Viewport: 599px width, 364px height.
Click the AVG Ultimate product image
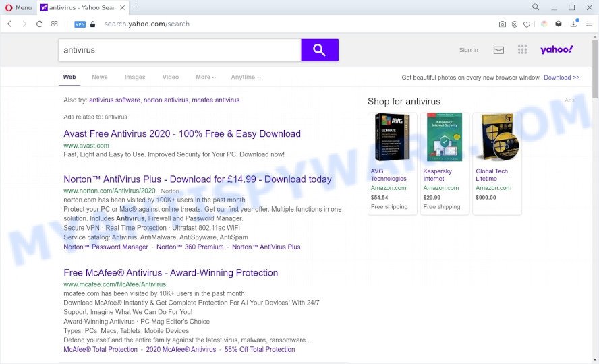(392, 137)
